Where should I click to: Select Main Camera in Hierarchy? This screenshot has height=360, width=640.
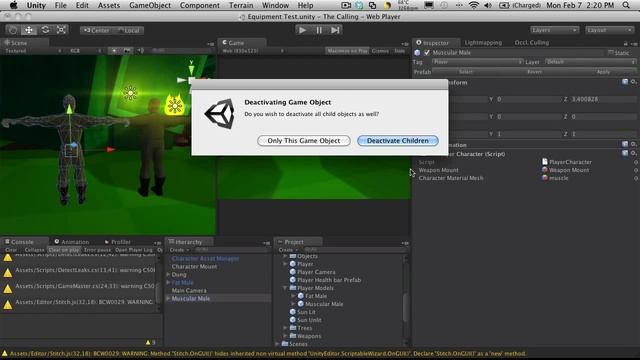(189, 291)
